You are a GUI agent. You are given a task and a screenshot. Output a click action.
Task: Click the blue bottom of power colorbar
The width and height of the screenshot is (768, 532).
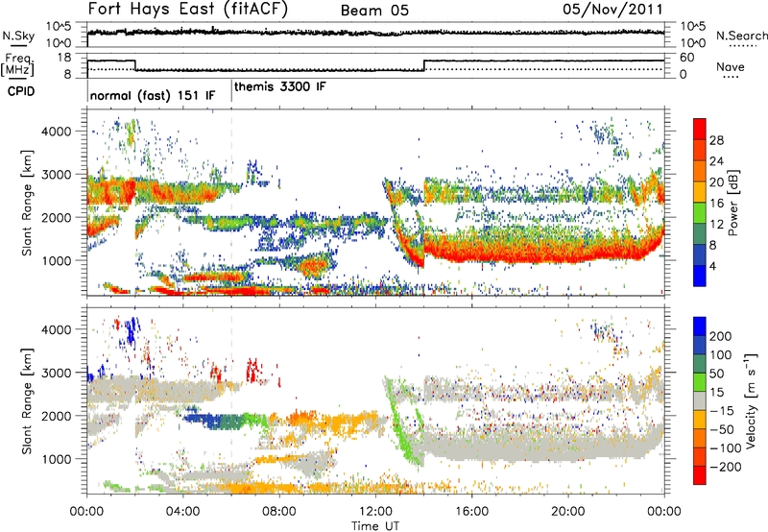click(x=700, y=276)
